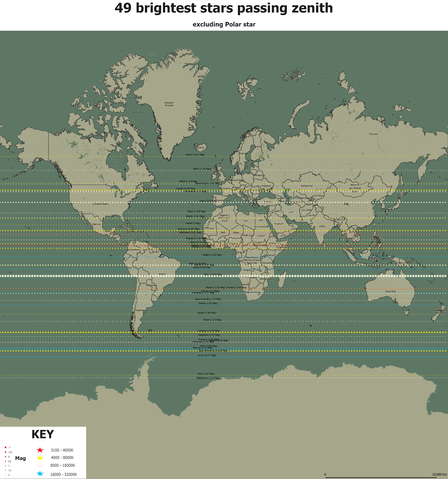448x479 pixels.
Task: Click the 'Kaus Australis (1.79 Mag)' label
Action: [x=208, y=299]
